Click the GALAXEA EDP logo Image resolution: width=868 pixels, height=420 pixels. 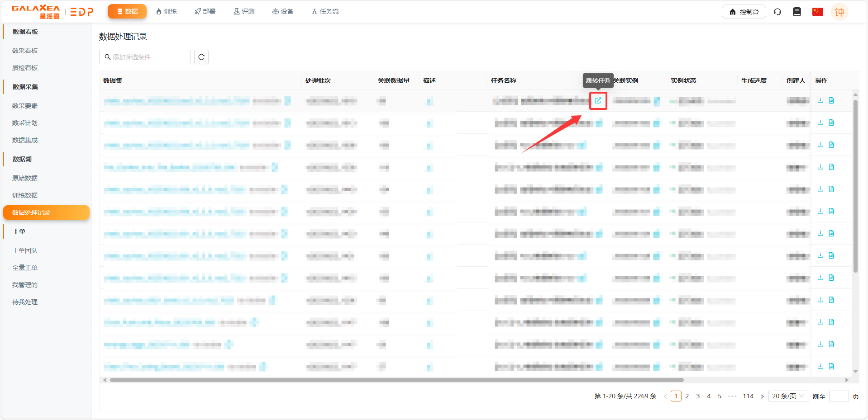click(52, 12)
